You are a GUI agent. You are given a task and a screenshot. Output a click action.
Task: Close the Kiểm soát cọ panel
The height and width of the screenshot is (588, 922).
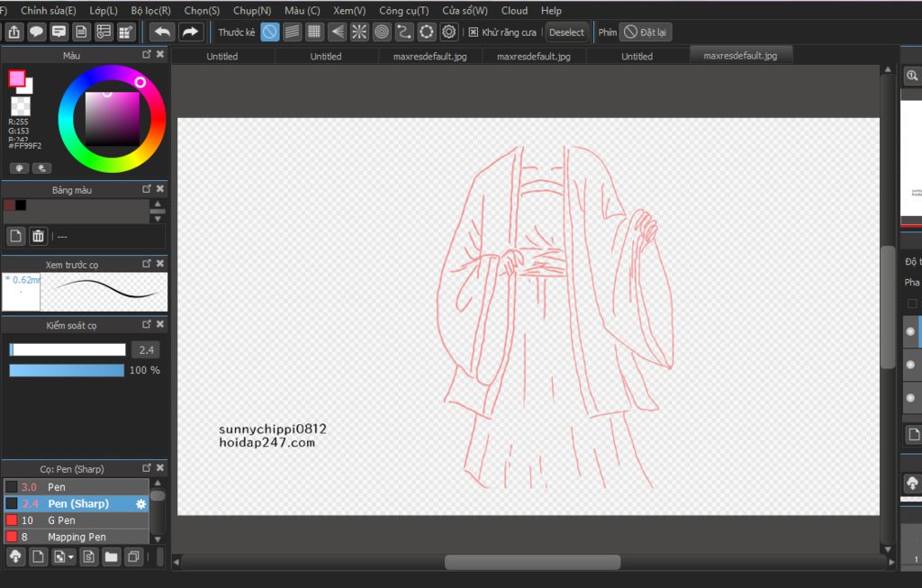160,324
